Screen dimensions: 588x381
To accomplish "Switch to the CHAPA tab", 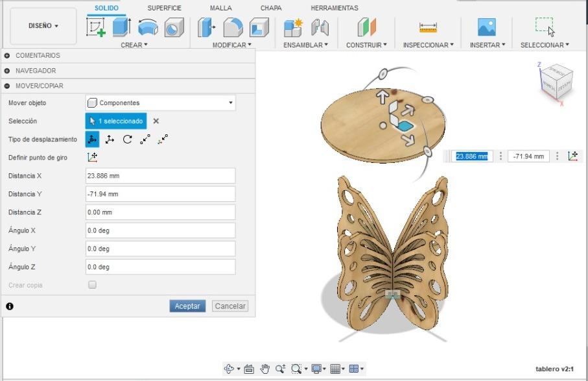I will [x=271, y=8].
